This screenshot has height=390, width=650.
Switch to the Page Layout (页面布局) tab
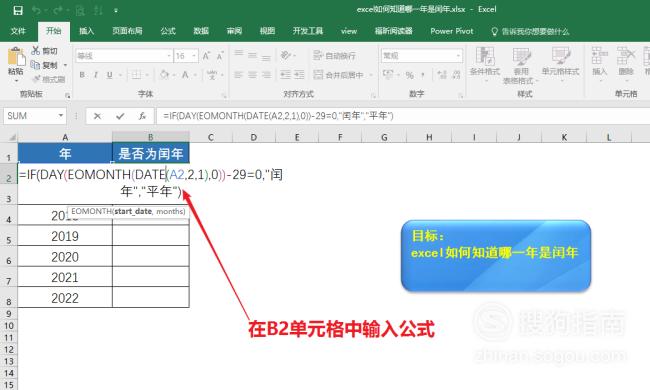pos(127,31)
